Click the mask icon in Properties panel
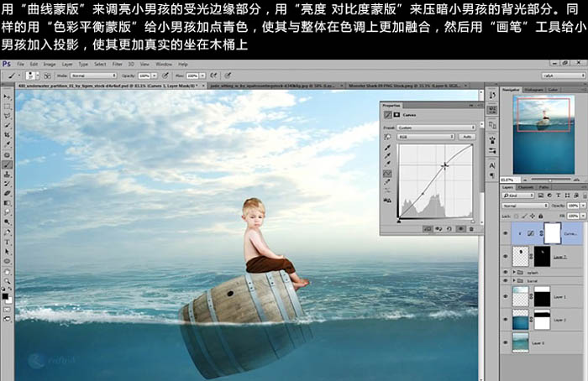 (396, 115)
